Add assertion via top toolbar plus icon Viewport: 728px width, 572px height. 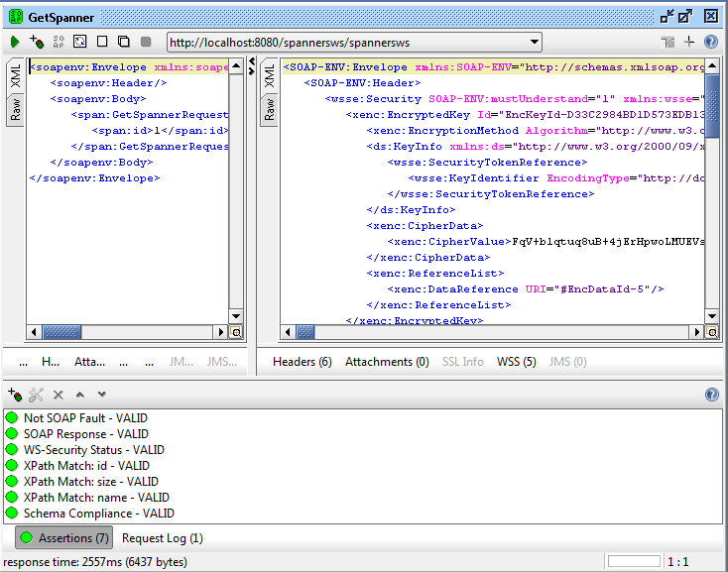37,43
